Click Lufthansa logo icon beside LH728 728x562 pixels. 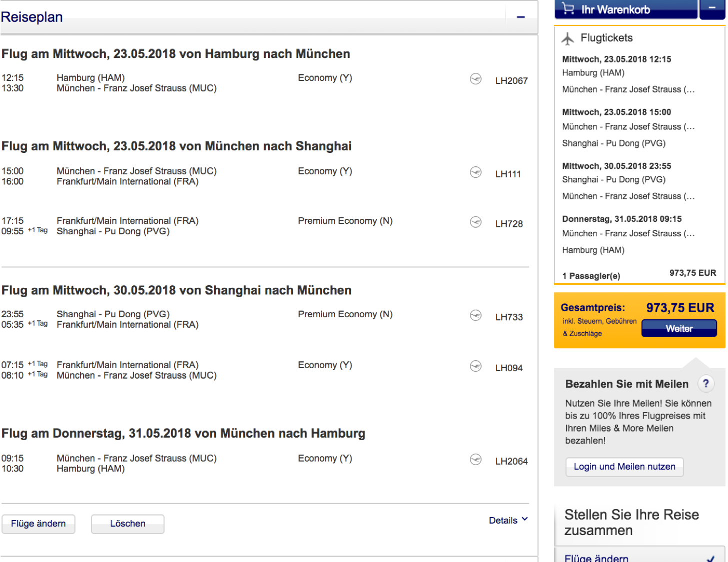point(475,222)
